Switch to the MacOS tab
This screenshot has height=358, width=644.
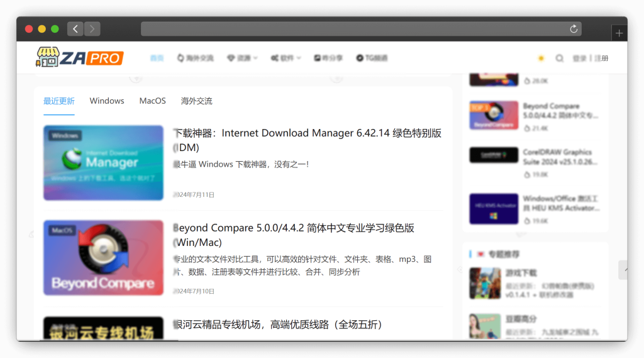[x=152, y=101]
